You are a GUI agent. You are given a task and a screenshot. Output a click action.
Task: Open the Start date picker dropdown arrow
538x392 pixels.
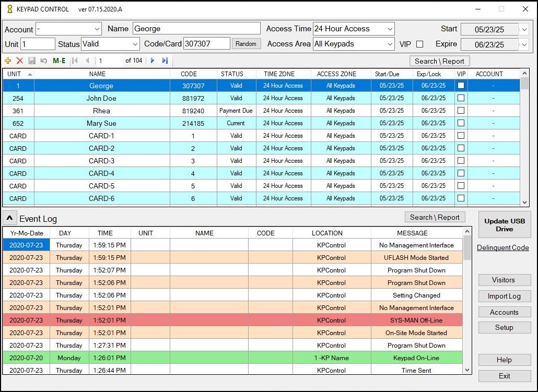pos(524,30)
